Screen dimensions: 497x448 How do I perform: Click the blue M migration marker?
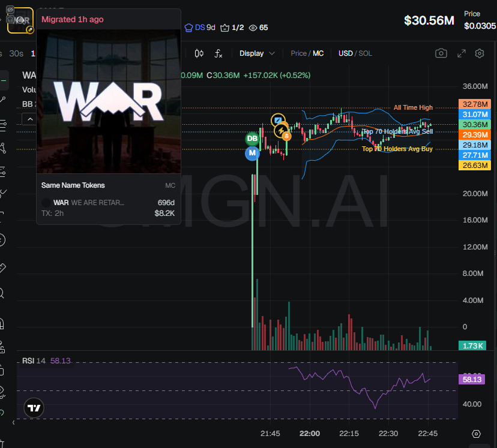pos(252,154)
